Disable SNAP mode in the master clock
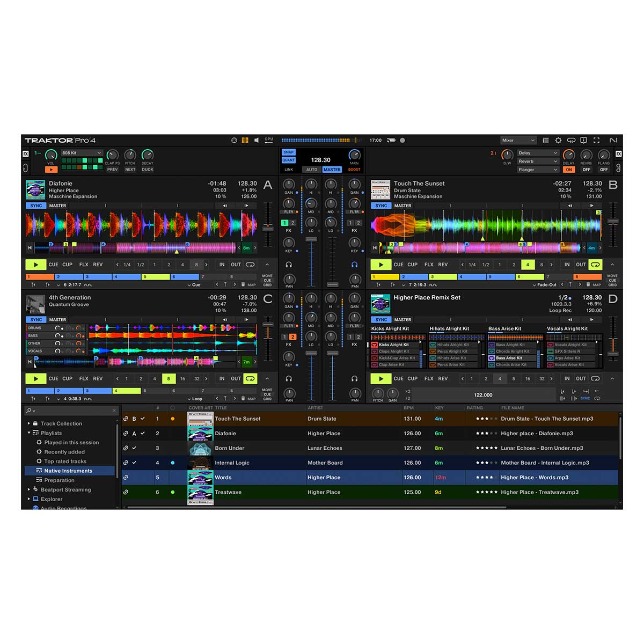 coord(288,152)
